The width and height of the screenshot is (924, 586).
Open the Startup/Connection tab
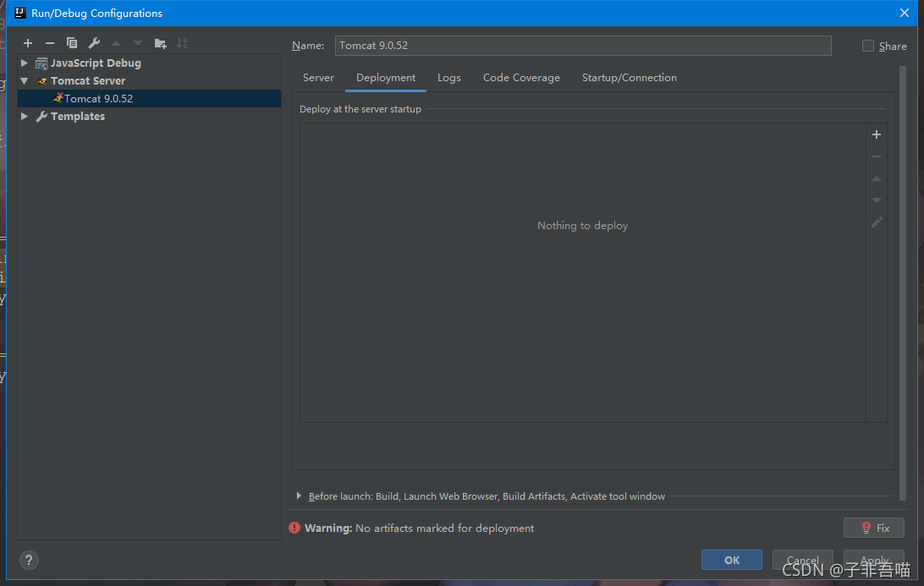click(629, 78)
